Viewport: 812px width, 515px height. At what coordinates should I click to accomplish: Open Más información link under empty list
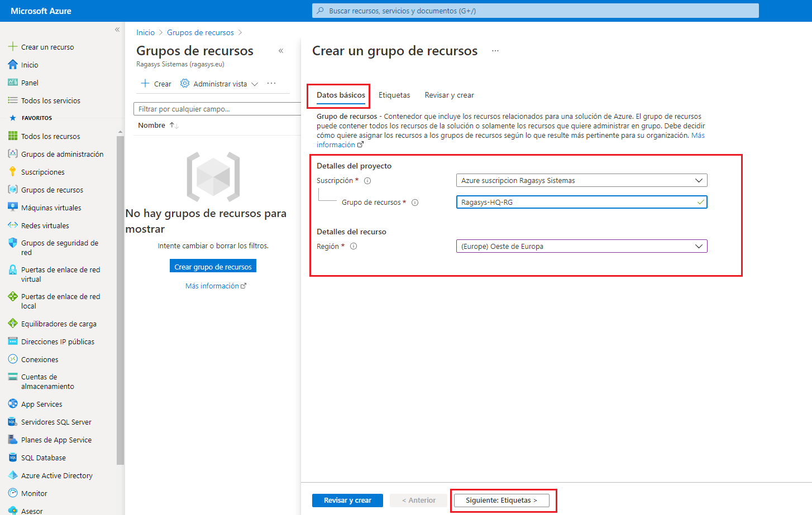[x=216, y=286]
